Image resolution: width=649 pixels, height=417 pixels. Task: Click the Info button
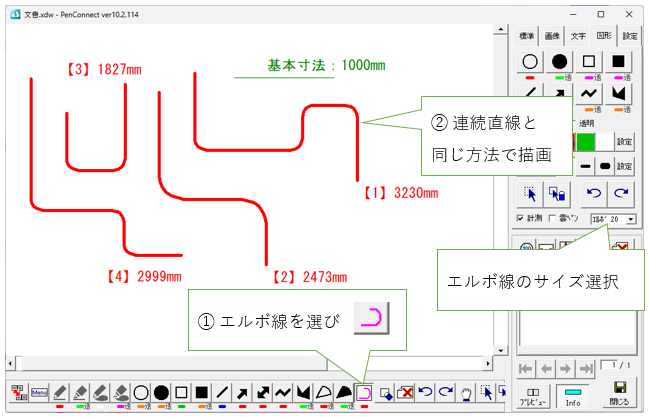click(x=574, y=393)
